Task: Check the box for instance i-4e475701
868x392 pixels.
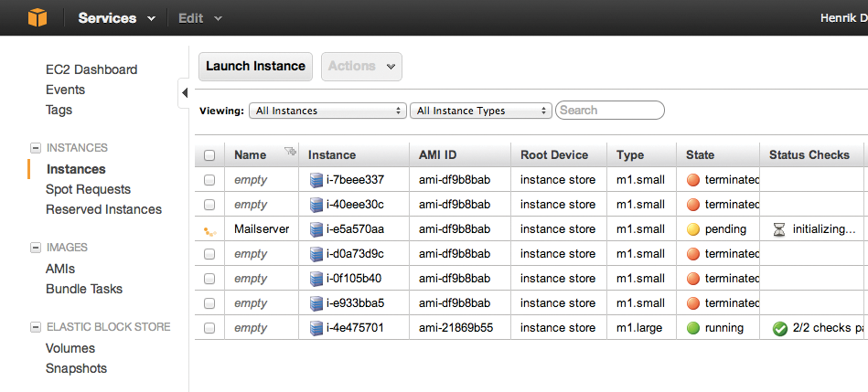Action: click(x=209, y=328)
